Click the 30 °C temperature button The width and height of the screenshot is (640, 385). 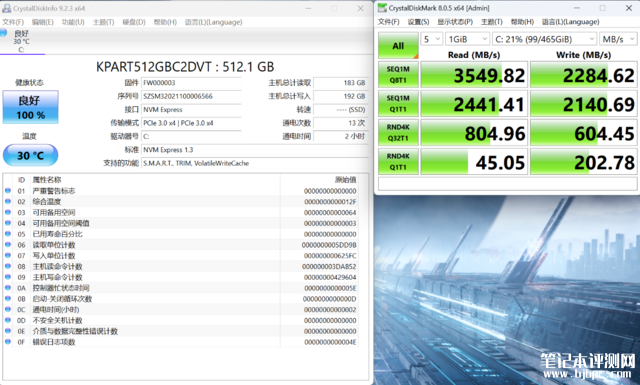31,155
